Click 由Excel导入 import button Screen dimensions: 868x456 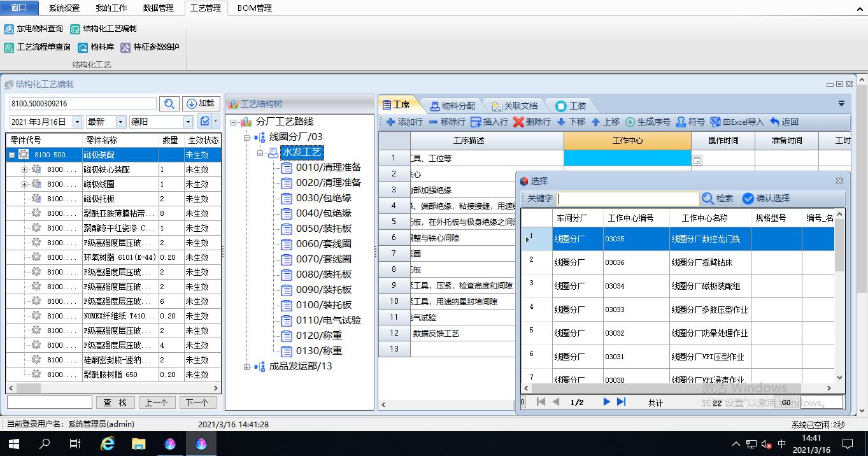(x=737, y=122)
